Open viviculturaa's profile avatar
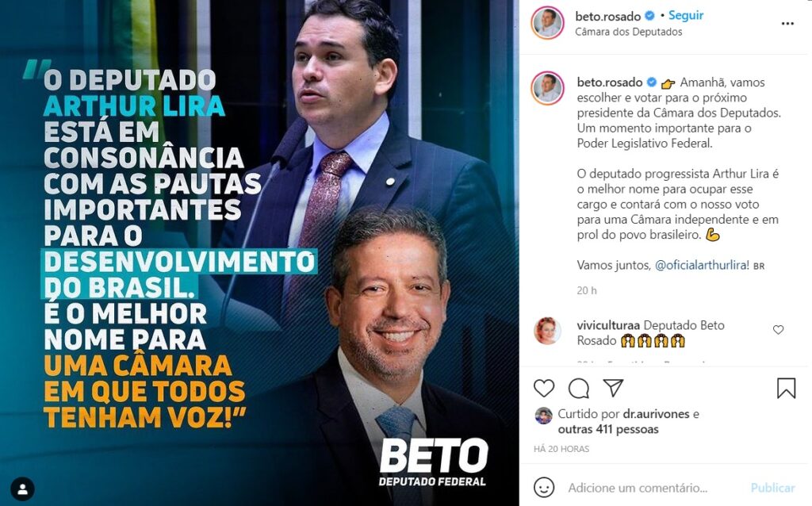This screenshot has width=812, height=506. coord(547,332)
